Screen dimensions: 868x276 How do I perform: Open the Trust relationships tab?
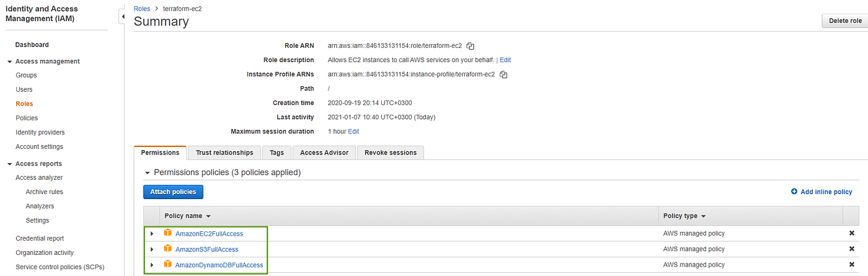tap(224, 153)
